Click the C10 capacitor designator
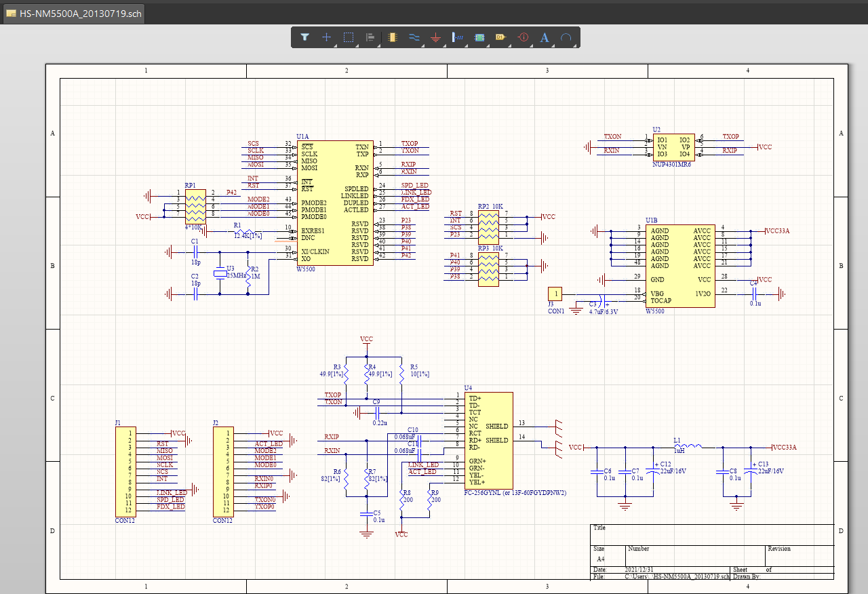868x594 pixels. (413, 430)
